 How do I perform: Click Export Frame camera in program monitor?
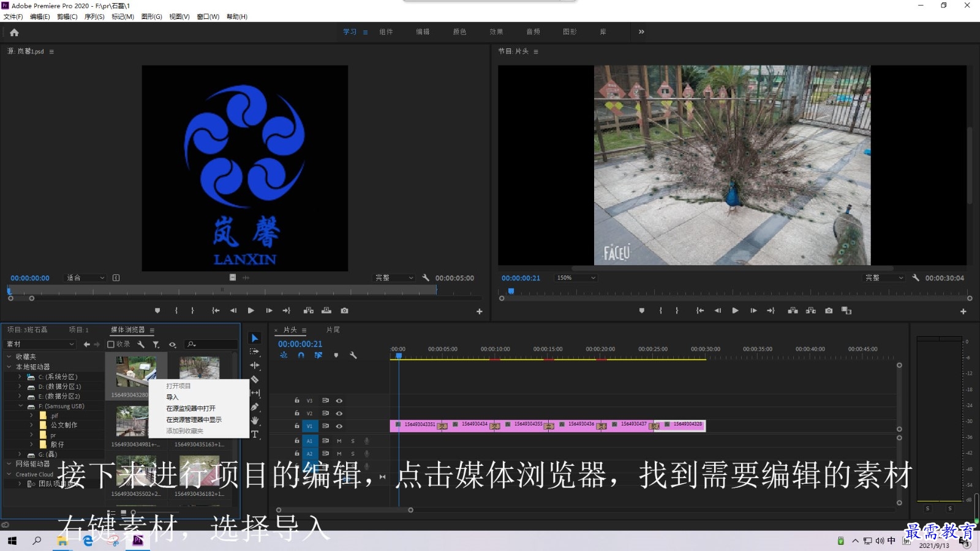829,311
